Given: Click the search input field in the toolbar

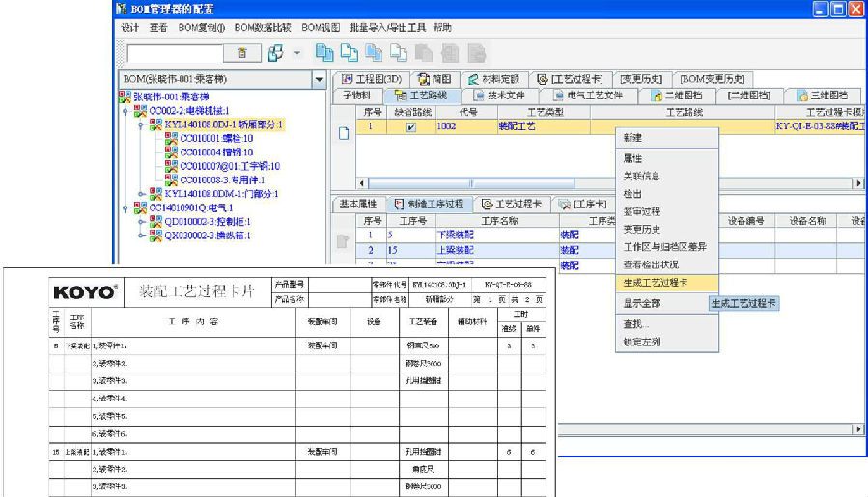Looking at the screenshot, I should click(x=176, y=53).
